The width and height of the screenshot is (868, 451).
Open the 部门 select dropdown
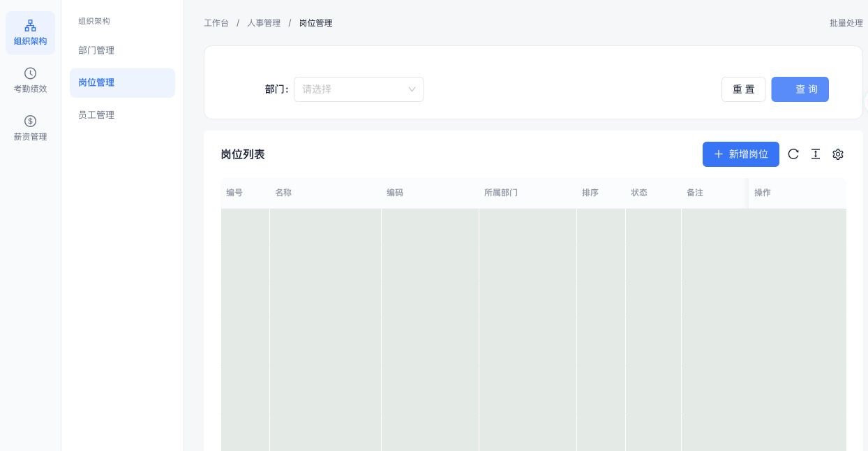[359, 89]
